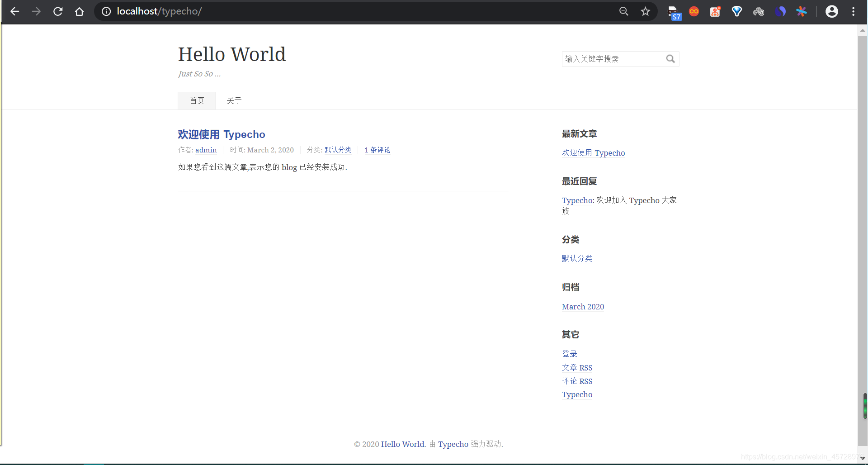Open the purple crescent extension icon

click(x=780, y=11)
